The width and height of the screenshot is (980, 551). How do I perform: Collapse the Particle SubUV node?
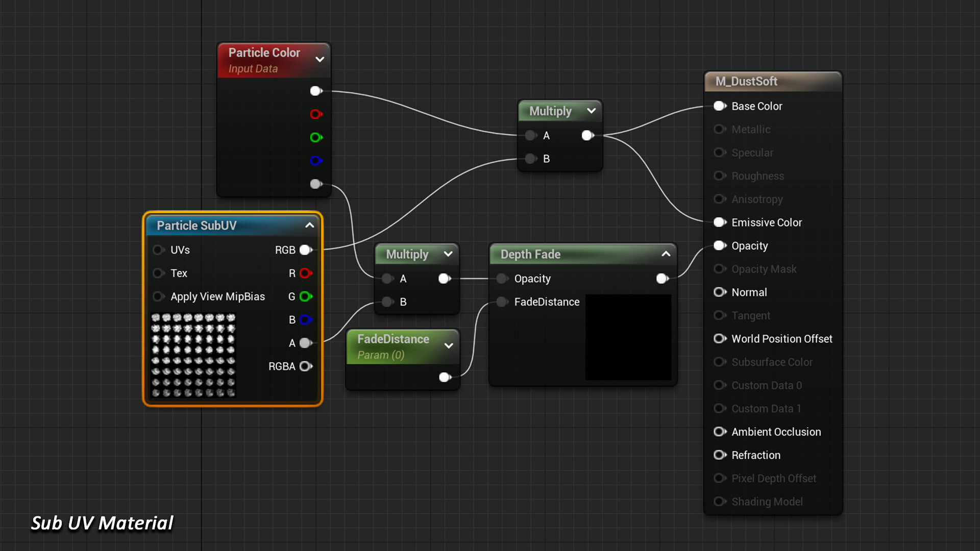[310, 226]
